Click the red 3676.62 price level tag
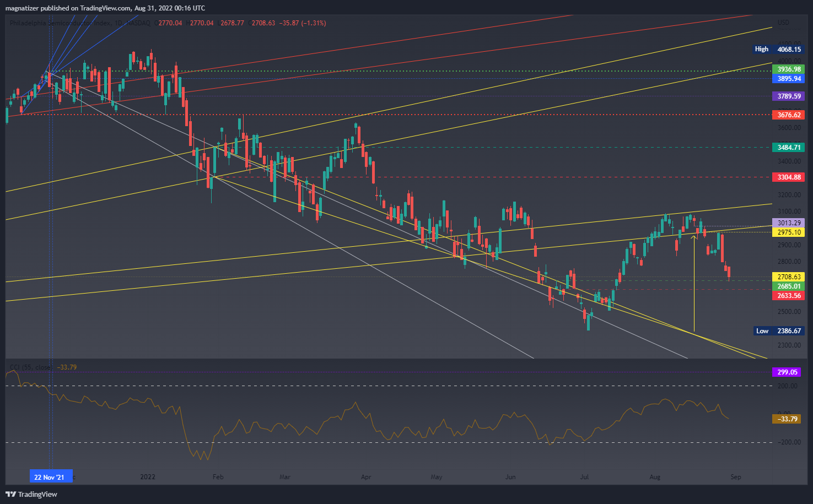This screenshot has width=813, height=504. click(789, 115)
